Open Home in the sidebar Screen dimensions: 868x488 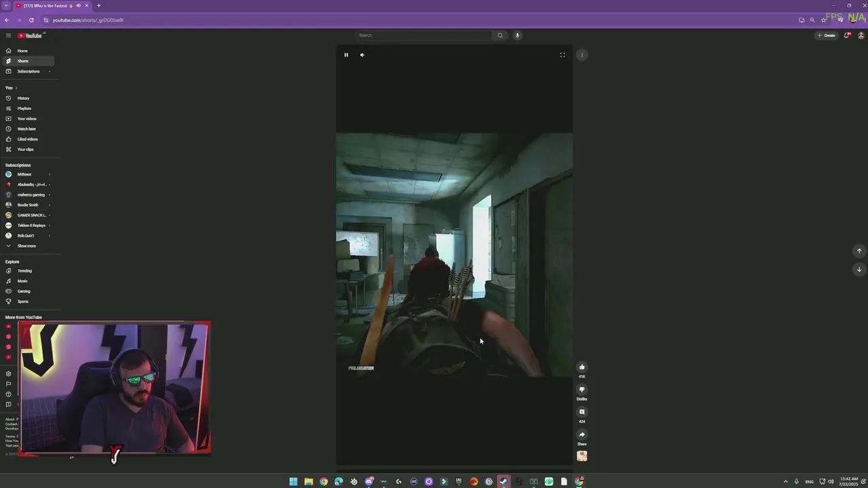click(27, 51)
